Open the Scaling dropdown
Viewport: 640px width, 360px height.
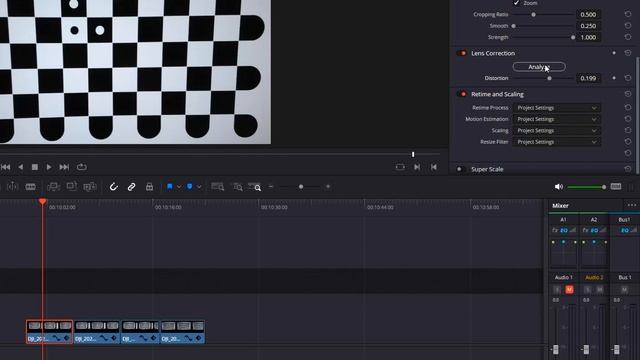tap(557, 131)
